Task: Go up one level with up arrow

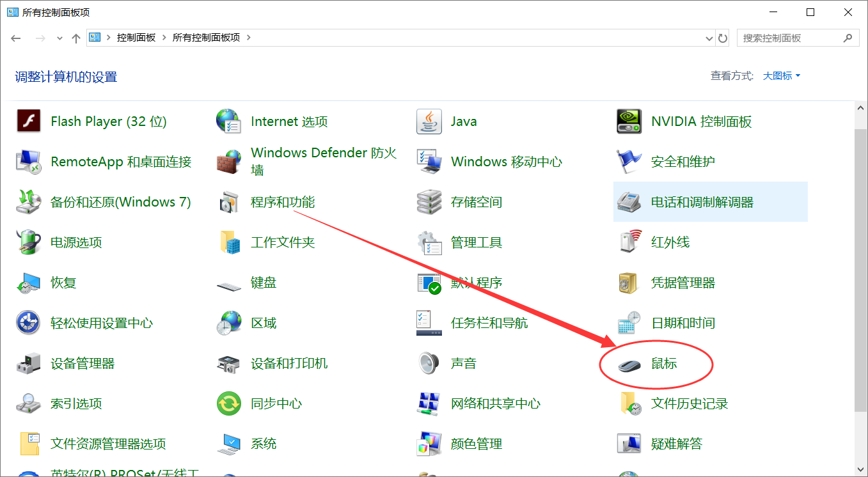Action: [x=75, y=38]
